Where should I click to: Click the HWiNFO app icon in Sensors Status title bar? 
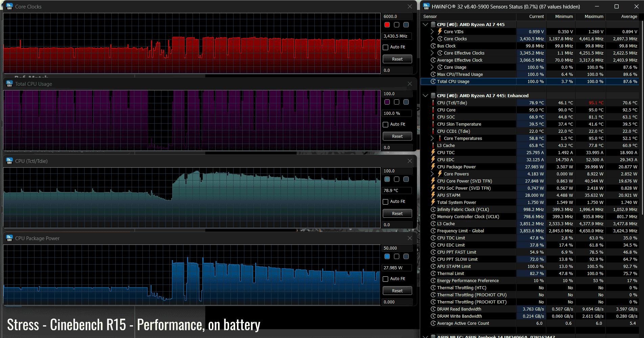point(426,6)
